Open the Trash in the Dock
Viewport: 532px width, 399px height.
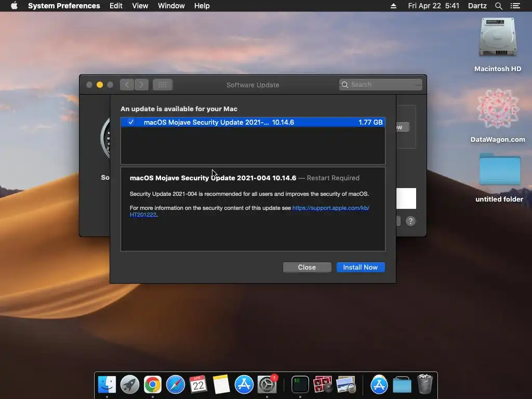[425, 384]
